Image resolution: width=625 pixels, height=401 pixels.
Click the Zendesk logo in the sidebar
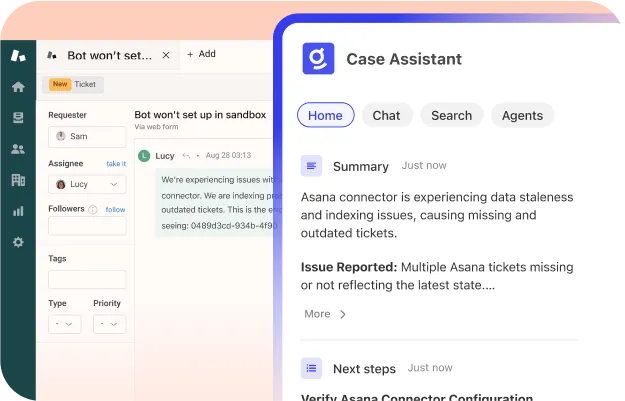(x=18, y=55)
